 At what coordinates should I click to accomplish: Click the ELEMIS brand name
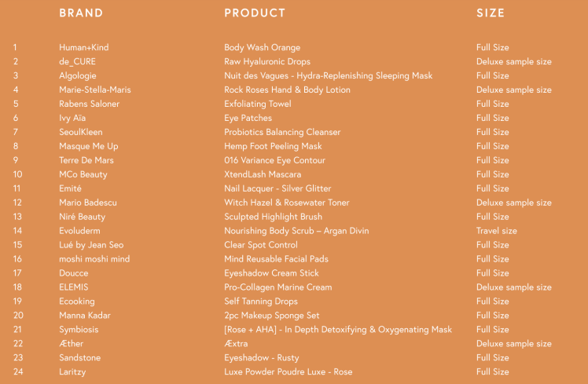click(74, 287)
